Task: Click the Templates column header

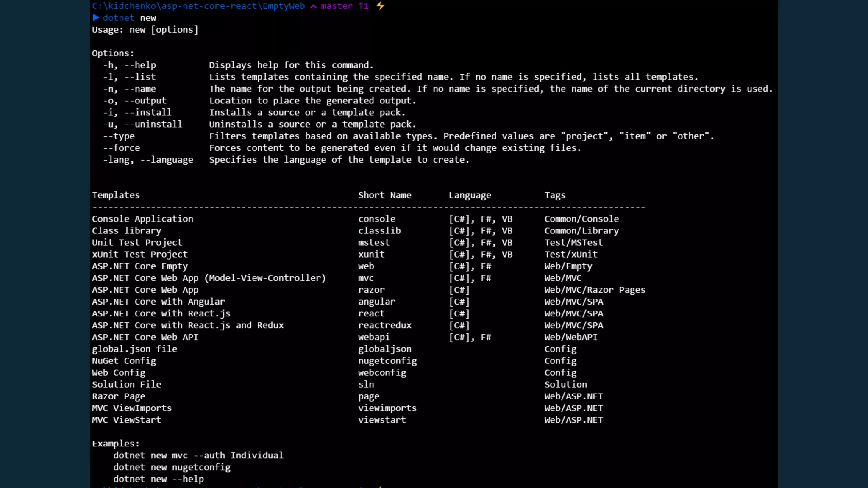Action: point(116,195)
